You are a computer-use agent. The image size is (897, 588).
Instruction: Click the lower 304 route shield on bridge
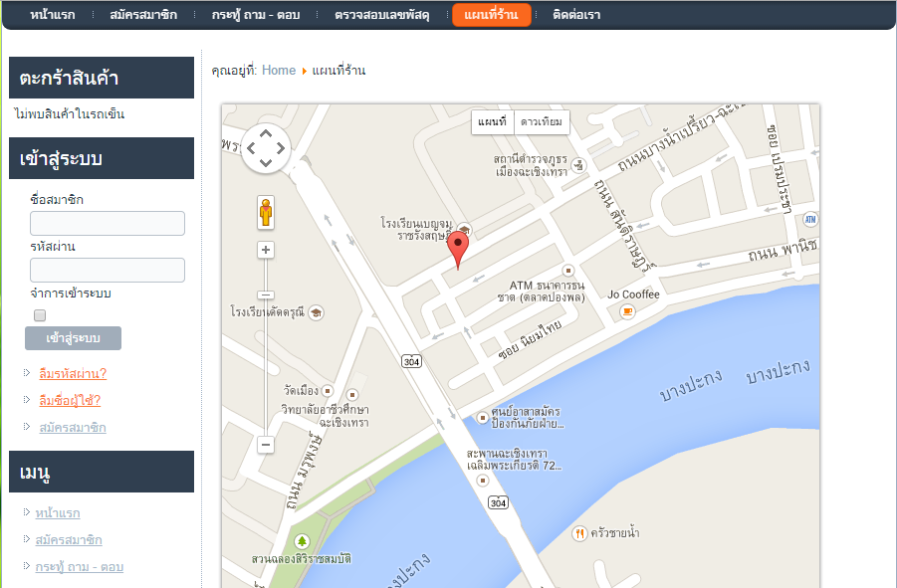tap(498, 502)
